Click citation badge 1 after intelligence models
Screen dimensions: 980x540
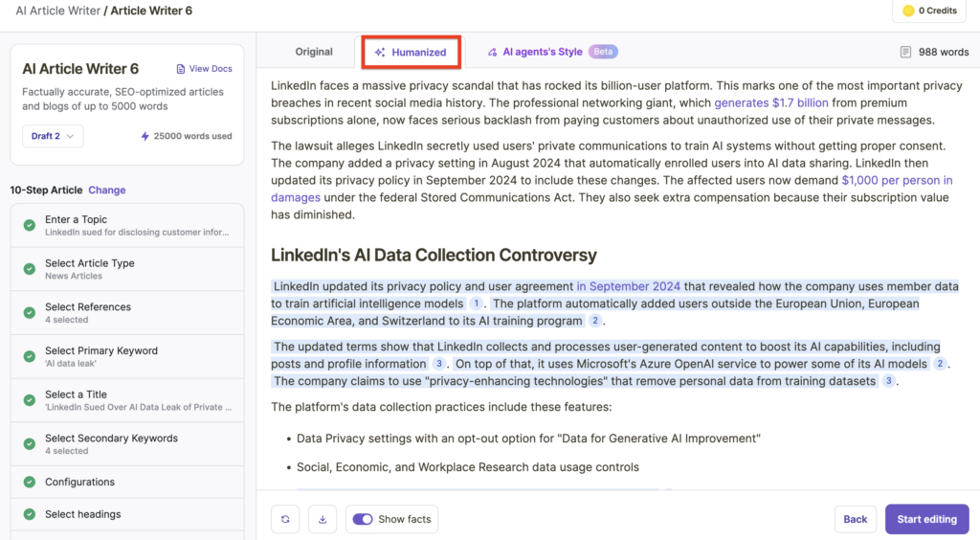(x=477, y=304)
